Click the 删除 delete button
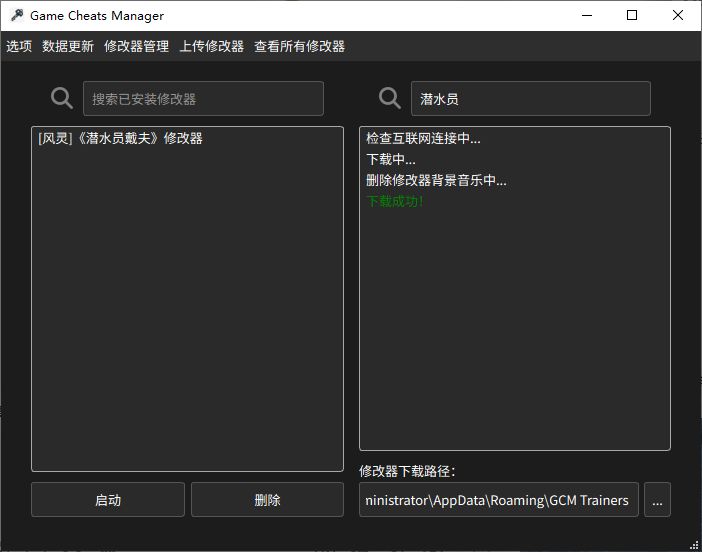Viewport: 702px width, 552px height. point(267,500)
